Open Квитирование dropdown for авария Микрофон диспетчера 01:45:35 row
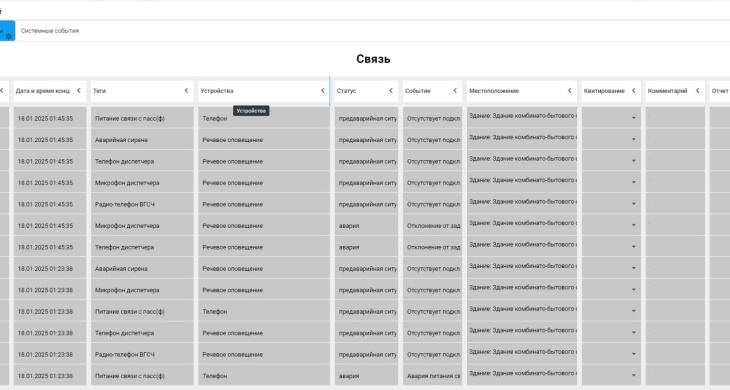The height and width of the screenshot is (390, 730). pyautogui.click(x=634, y=225)
